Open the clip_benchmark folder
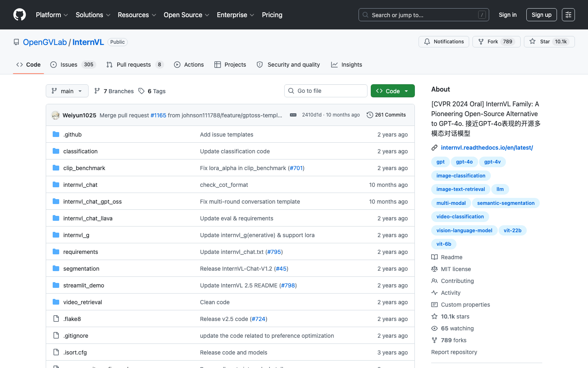This screenshot has width=588, height=368. [84, 168]
